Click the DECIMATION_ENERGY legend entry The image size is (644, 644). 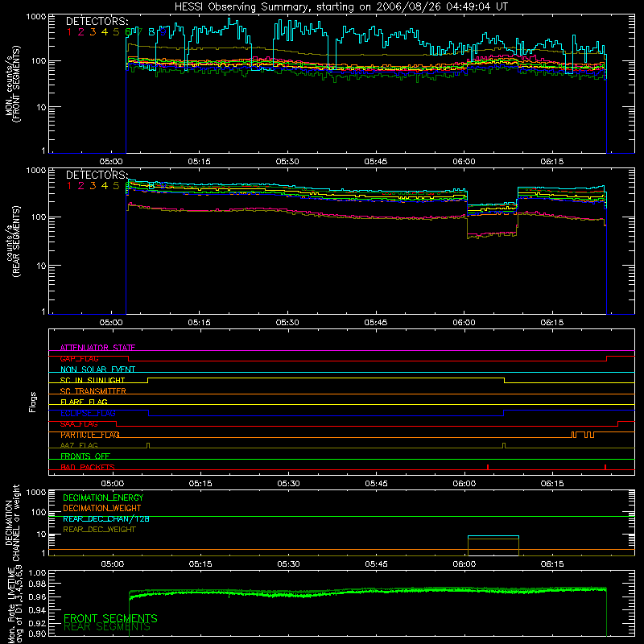[103, 497]
